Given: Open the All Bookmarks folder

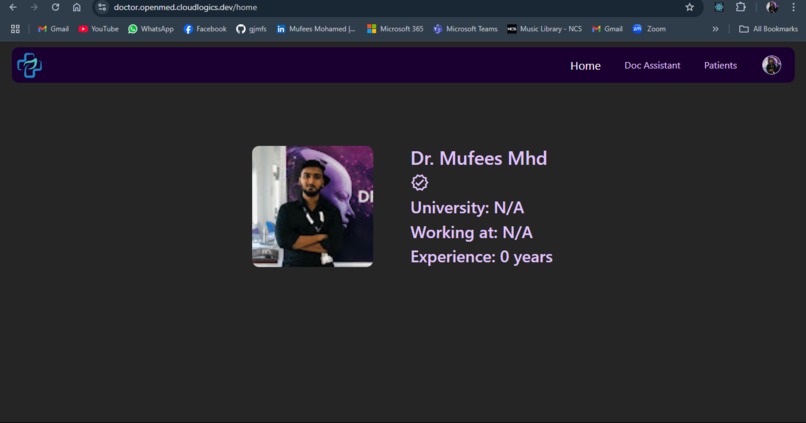Looking at the screenshot, I should [x=768, y=29].
